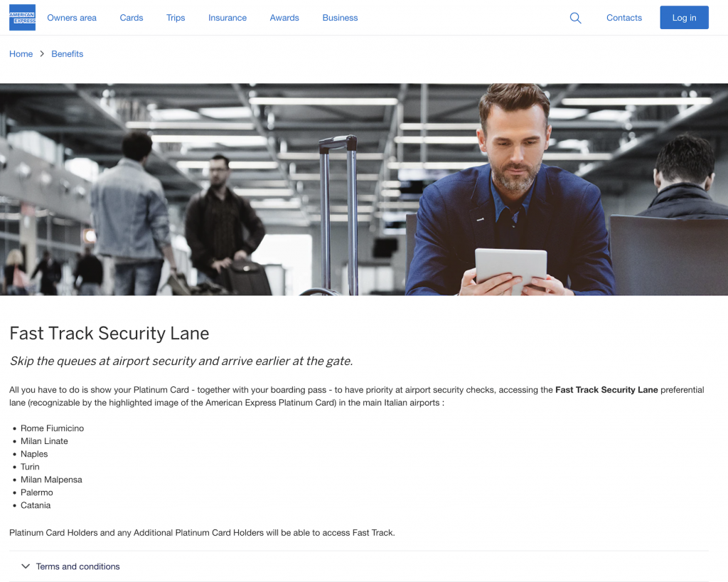Click the Benefits breadcrumb link
Screen dimensions: 728x582
68,54
